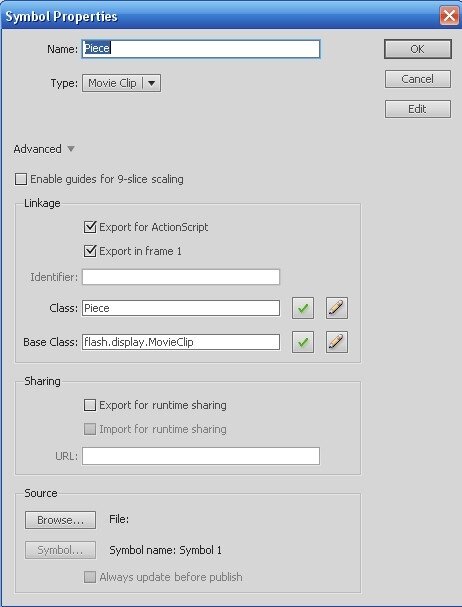
Task: Click the Browse source file button
Action: [60, 520]
